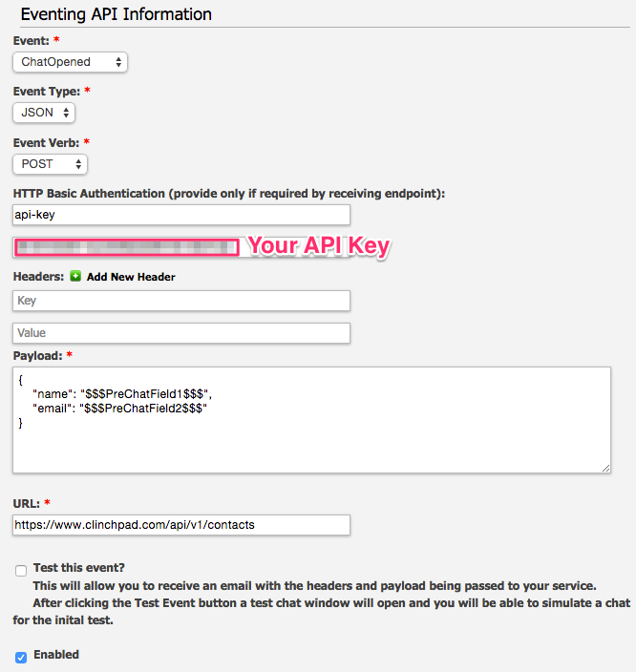The width and height of the screenshot is (636, 672).
Task: Expand the Event Type JSON dropdown
Action: click(x=44, y=113)
